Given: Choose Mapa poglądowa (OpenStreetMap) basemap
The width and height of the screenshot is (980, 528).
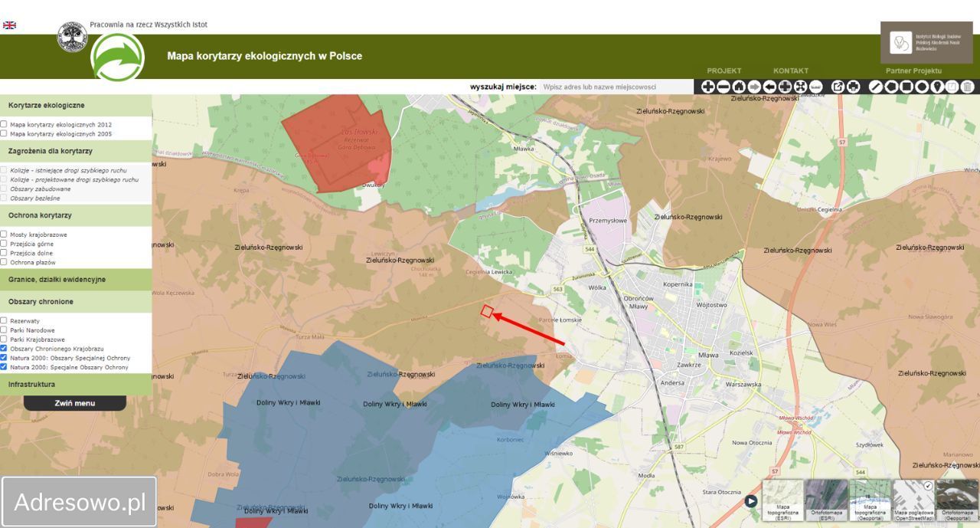Looking at the screenshot, I should point(914,501).
